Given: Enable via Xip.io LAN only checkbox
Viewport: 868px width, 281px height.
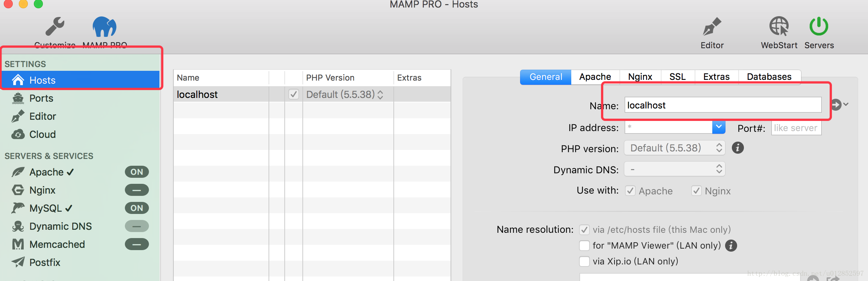Looking at the screenshot, I should point(584,261).
